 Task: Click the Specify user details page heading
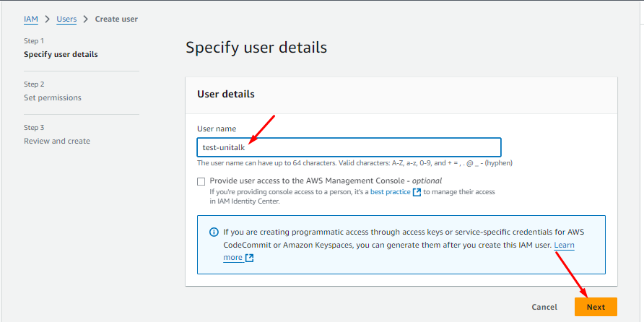[256, 48]
